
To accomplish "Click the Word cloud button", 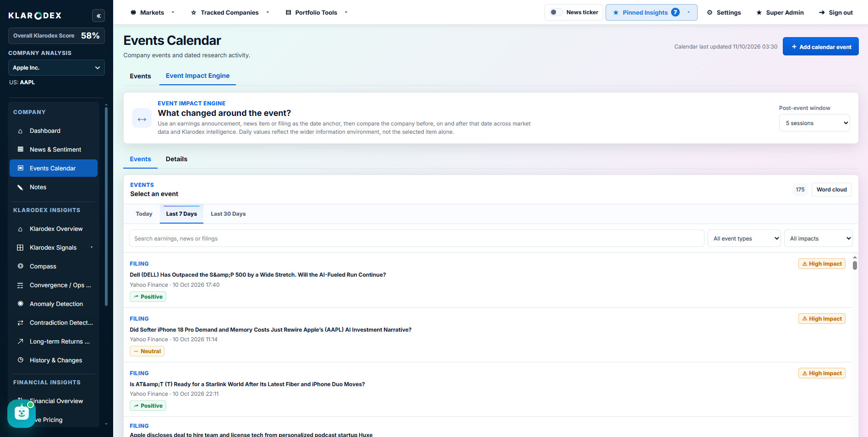I will point(831,190).
